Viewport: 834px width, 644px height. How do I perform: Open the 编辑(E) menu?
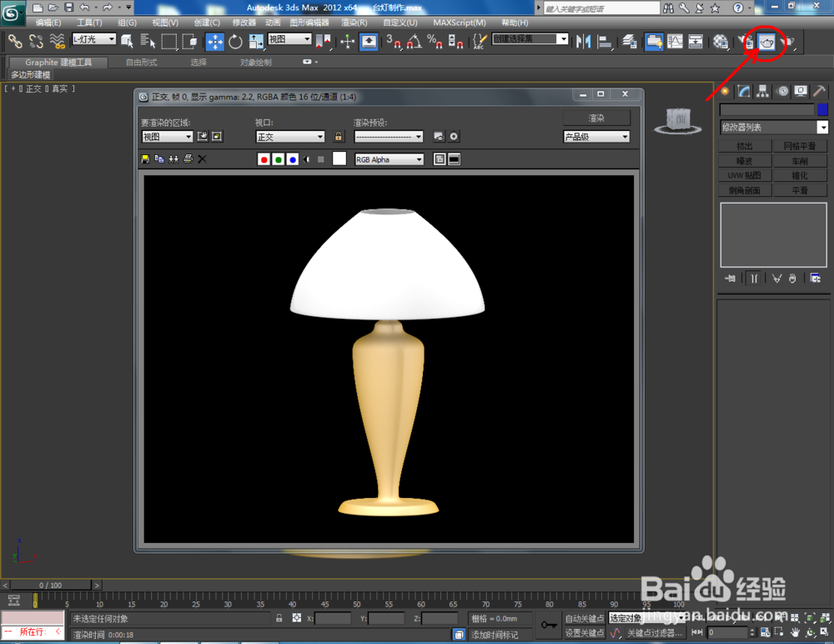(x=48, y=23)
